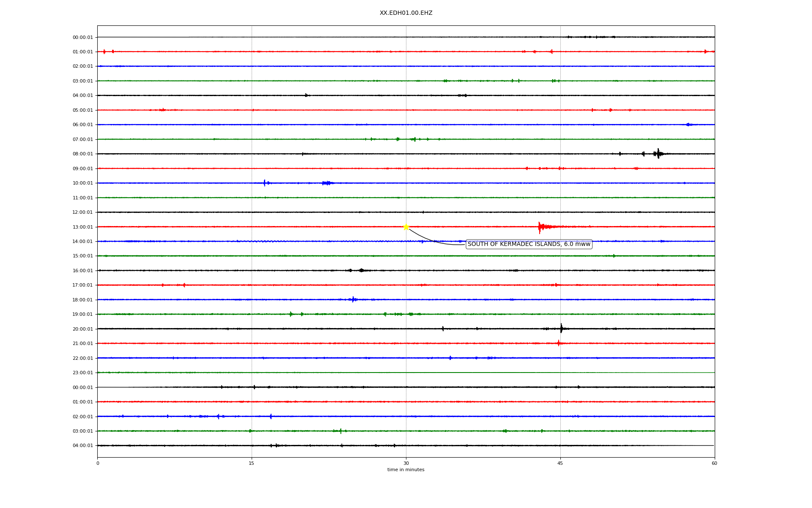The width and height of the screenshot is (812, 508).
Task: Click the blue event on the 18:00 trace
Action: click(354, 300)
